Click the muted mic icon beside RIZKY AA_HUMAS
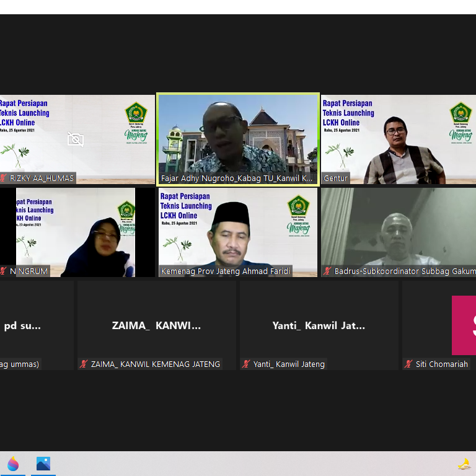The height and width of the screenshot is (476, 476). tap(3, 178)
